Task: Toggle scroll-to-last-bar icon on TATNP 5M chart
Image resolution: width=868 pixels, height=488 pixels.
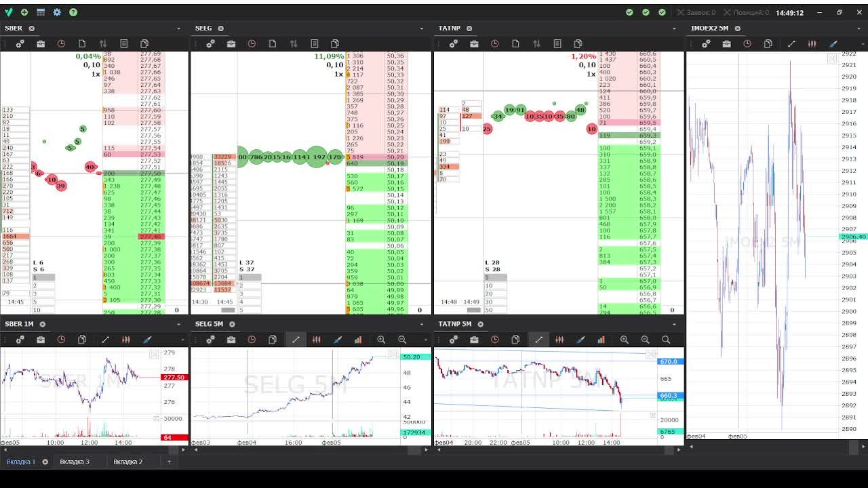Action: click(650, 354)
